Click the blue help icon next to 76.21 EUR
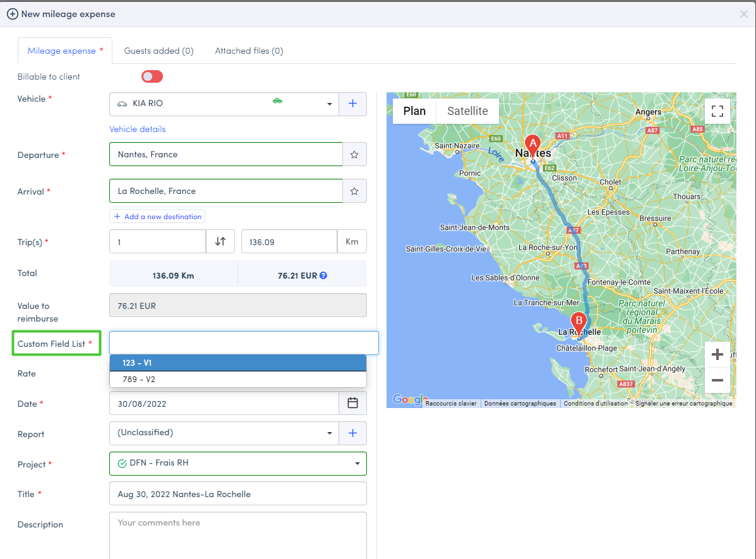 coord(323,275)
